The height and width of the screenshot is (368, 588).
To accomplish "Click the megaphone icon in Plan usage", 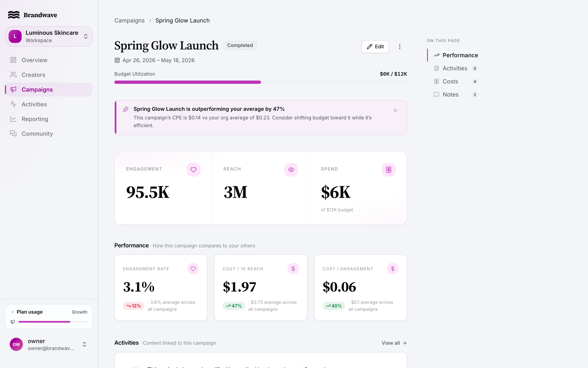I will pyautogui.click(x=13, y=322).
